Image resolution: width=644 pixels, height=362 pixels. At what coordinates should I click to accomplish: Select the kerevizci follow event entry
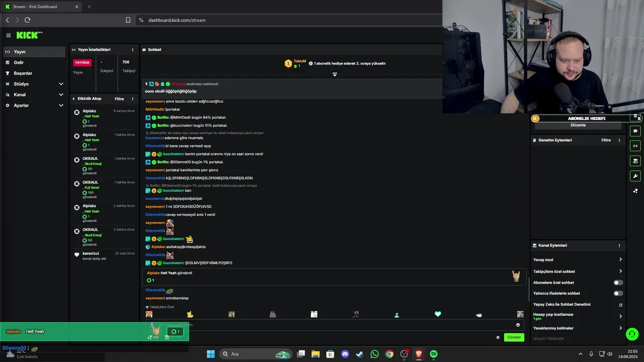pyautogui.click(x=104, y=256)
